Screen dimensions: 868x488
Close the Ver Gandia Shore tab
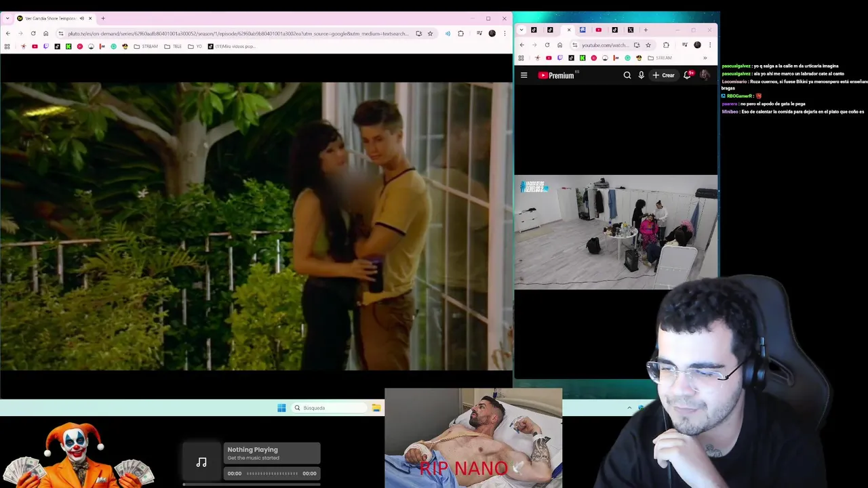90,18
